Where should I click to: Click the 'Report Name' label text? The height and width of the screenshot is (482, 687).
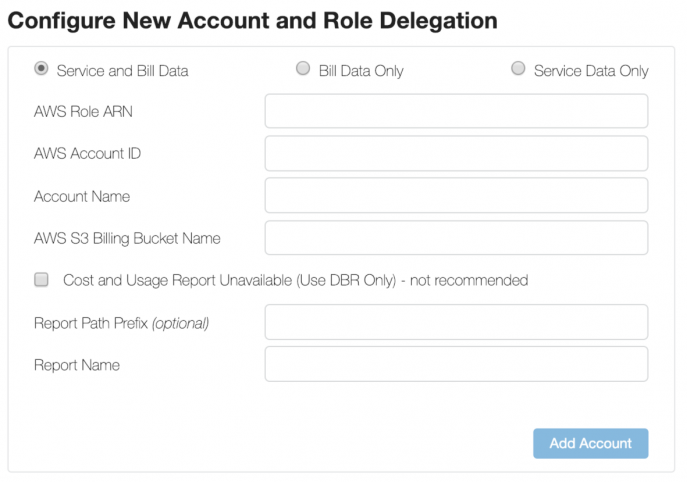pyautogui.click(x=77, y=365)
